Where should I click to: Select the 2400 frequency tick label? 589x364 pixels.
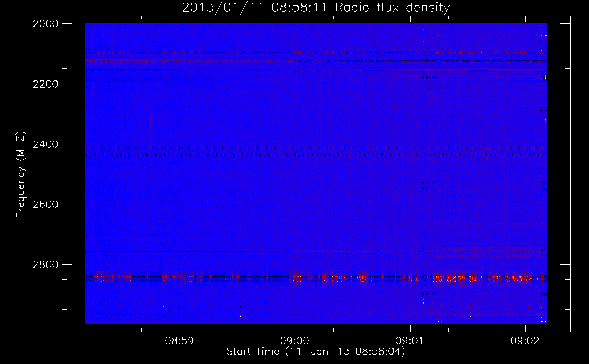(x=46, y=145)
